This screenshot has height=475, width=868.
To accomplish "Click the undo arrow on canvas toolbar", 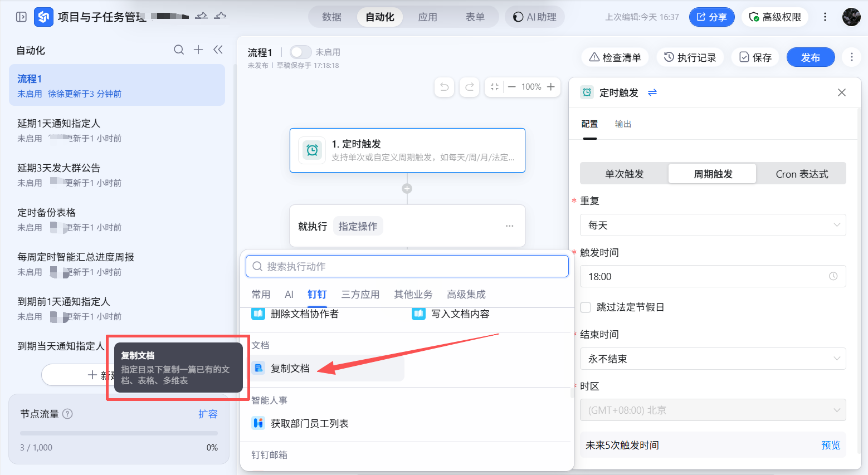I will coord(445,87).
